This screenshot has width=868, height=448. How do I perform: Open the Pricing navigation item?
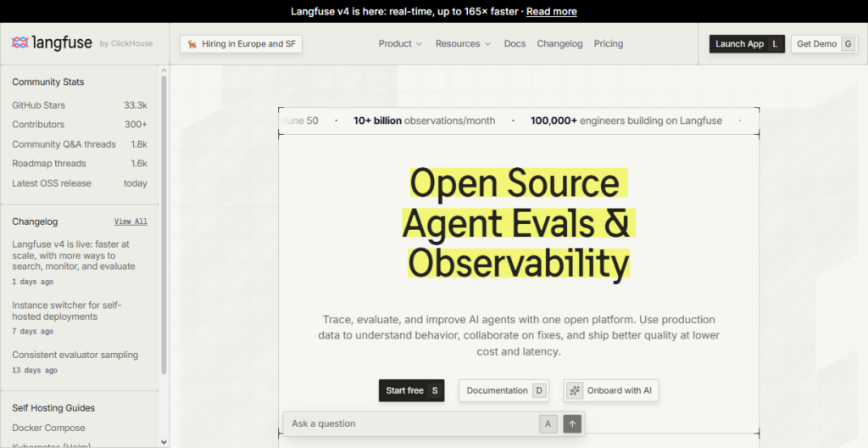[x=609, y=44]
